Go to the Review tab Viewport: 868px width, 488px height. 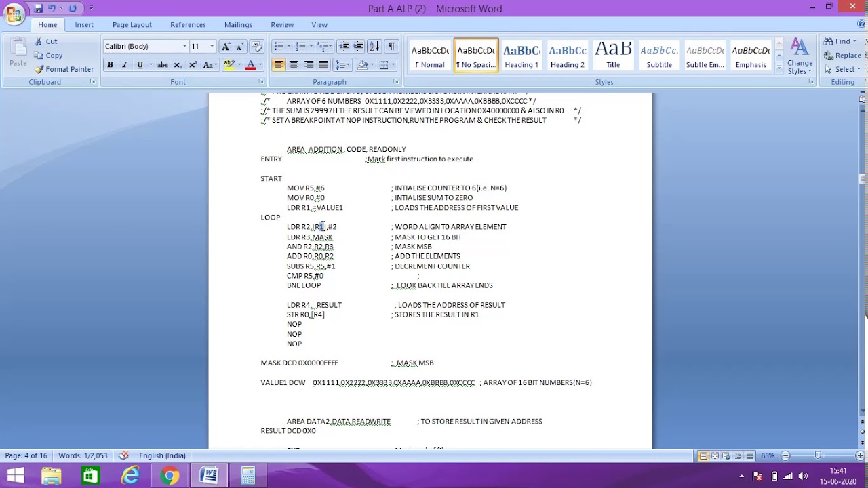(x=282, y=25)
